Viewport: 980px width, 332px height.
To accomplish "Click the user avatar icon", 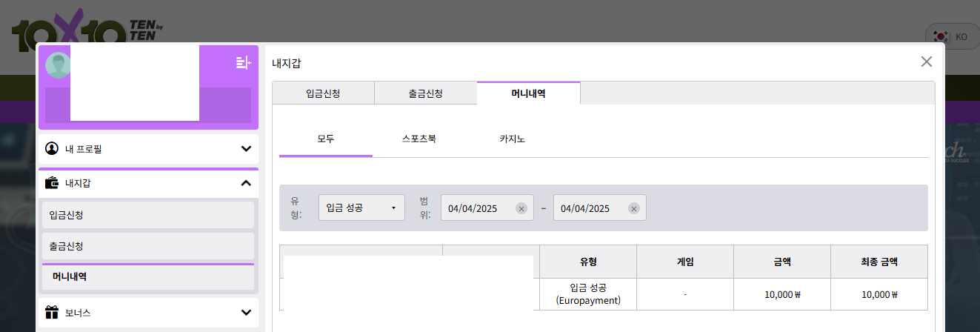I will click(x=57, y=65).
